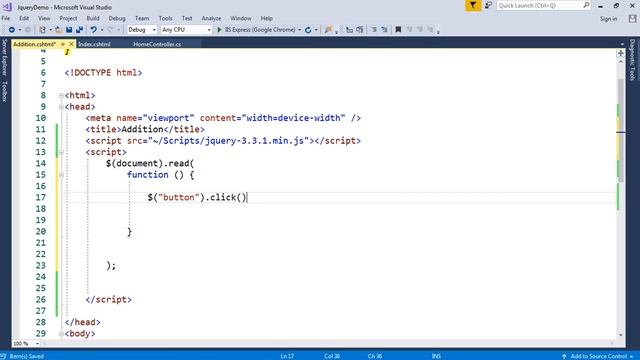The image size is (640, 360).
Task: Open the IIS Express browser dropdown arrow
Action: (x=300, y=30)
